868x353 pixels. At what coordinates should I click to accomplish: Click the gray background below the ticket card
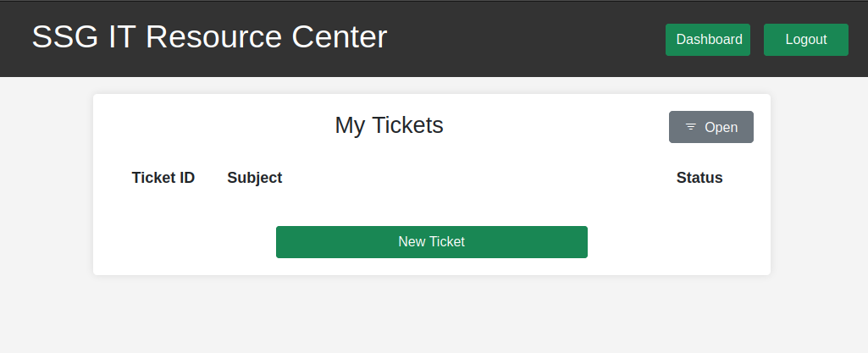tap(431, 315)
